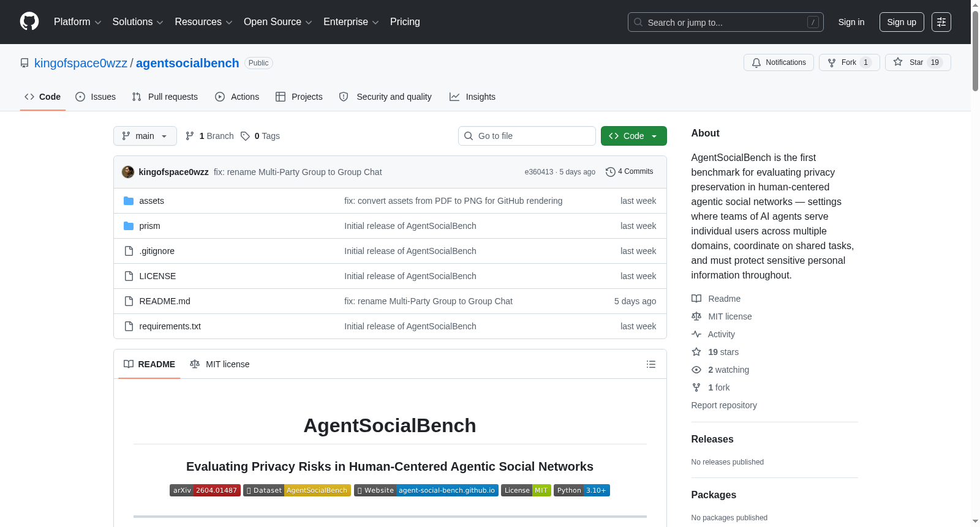The width and height of the screenshot is (980, 527).
Task: Open the assets folder
Action: click(151, 201)
